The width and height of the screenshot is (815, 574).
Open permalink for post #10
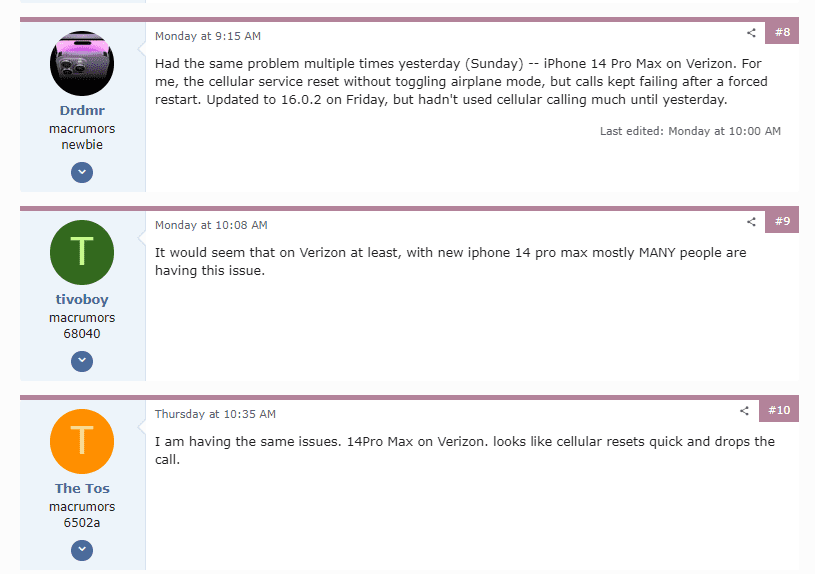[779, 410]
